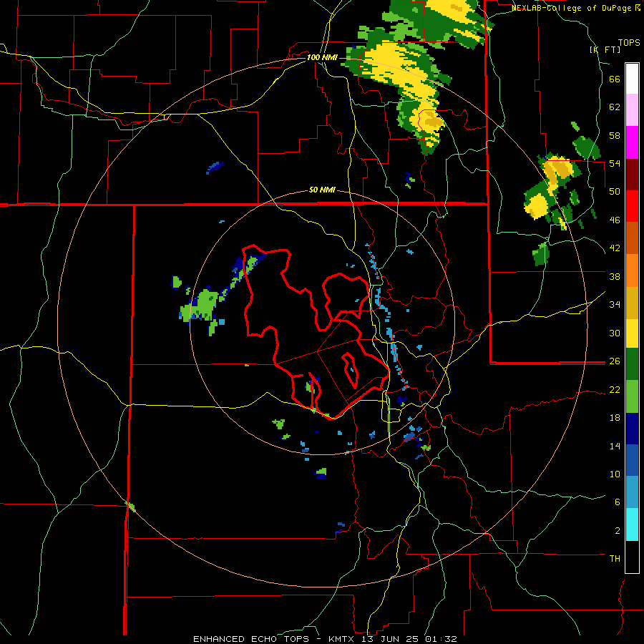Select the dark green legend swatch
Screen dimensions: 644x644
[x=632, y=364]
